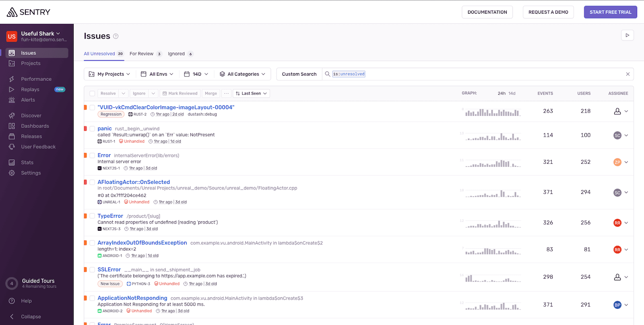Click ZP assignee avatar on Error issue

617,162
